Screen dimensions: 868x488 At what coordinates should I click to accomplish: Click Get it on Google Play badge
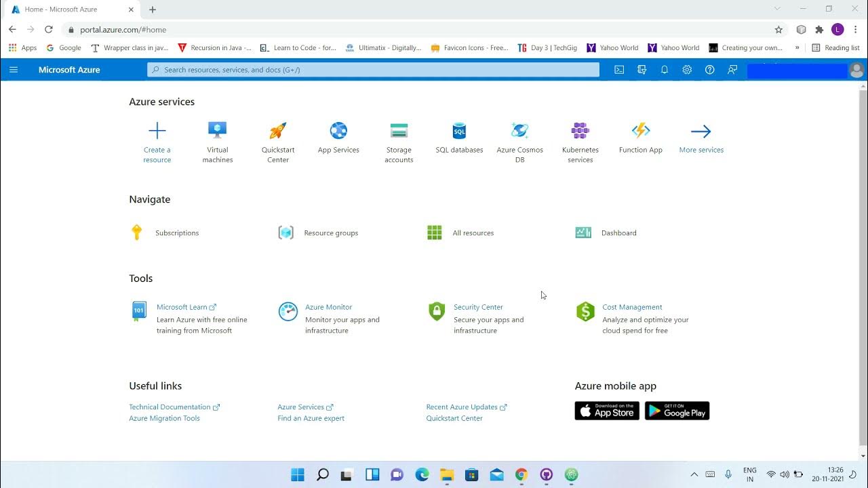(677, 411)
